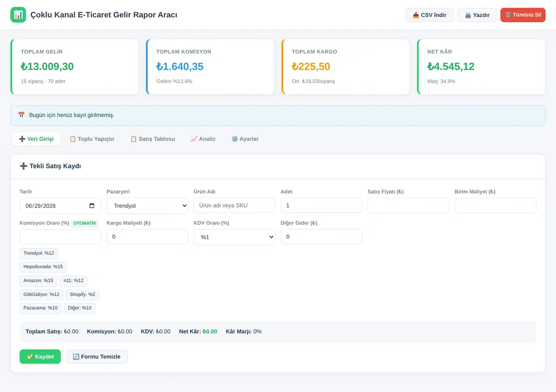Image resolution: width=556 pixels, height=392 pixels.
Task: Open the date picker calendar icon
Action: tap(92, 206)
